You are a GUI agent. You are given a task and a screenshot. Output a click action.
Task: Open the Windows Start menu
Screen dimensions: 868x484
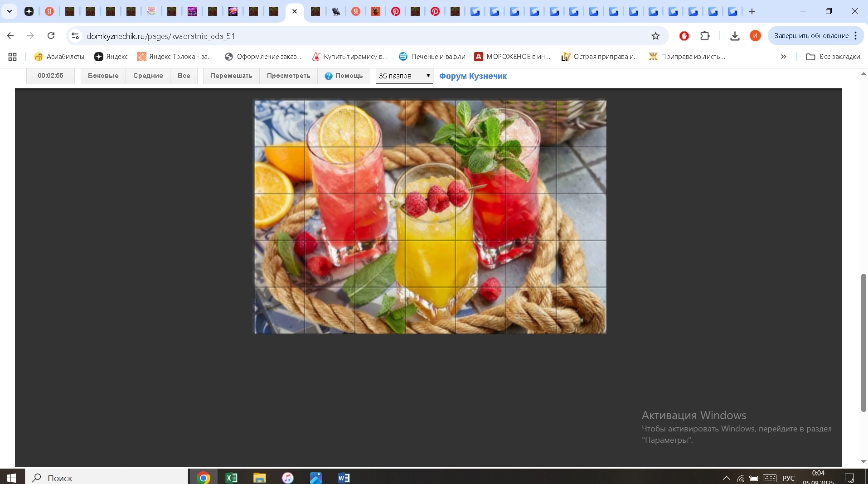[x=11, y=478]
